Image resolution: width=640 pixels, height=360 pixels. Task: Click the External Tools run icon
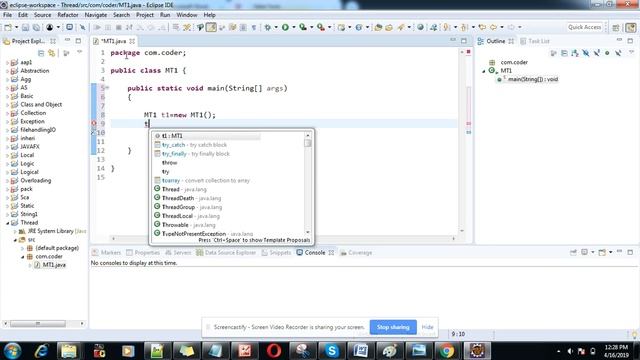(321, 27)
